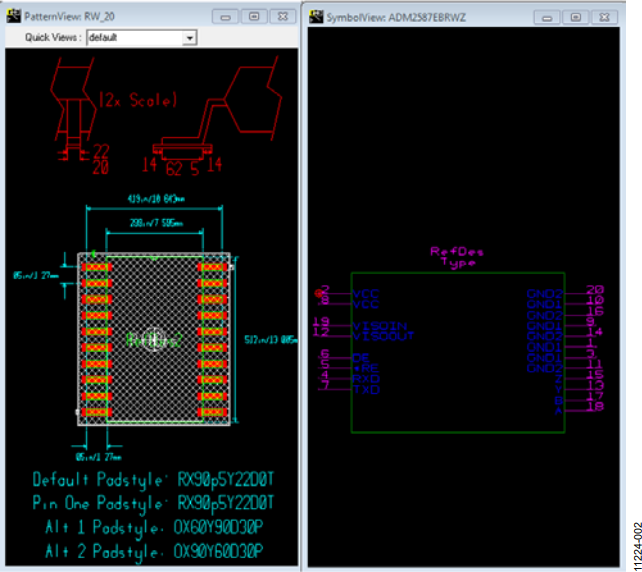Click the Default Padstyle text line

coord(153,480)
